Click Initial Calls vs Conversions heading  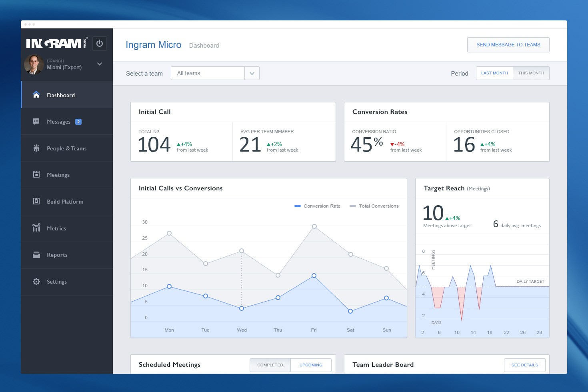pyautogui.click(x=180, y=188)
